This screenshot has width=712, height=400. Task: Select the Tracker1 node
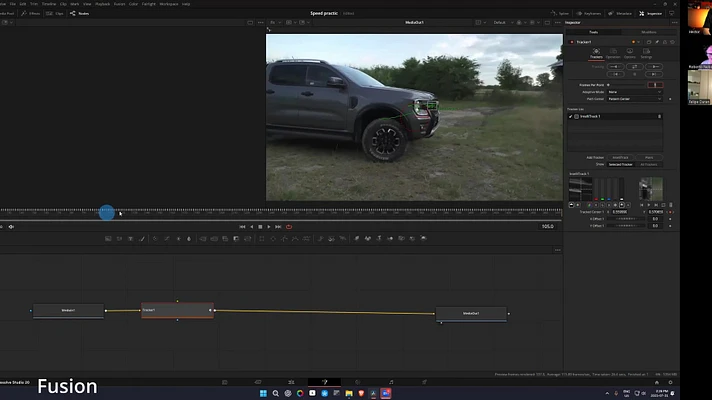[177, 310]
